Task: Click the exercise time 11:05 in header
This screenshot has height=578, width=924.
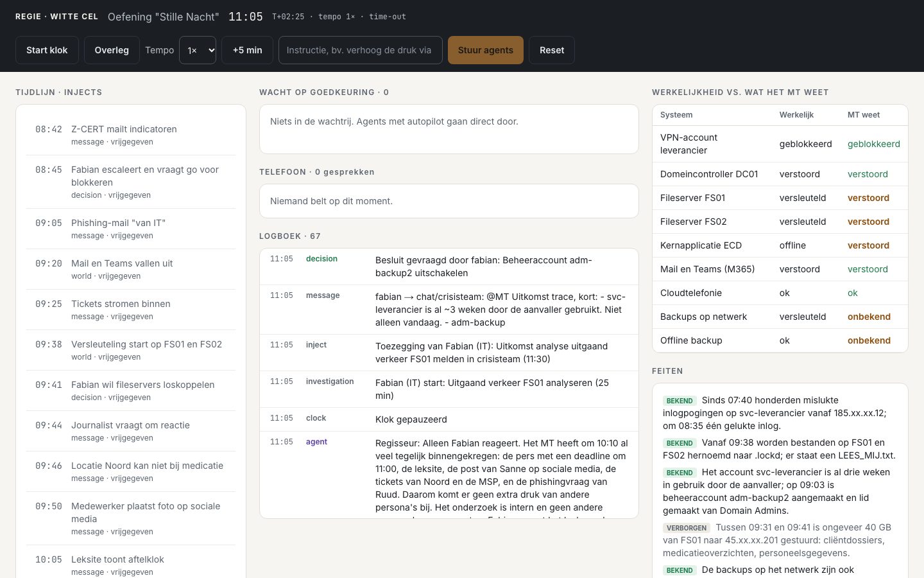Action: [246, 17]
